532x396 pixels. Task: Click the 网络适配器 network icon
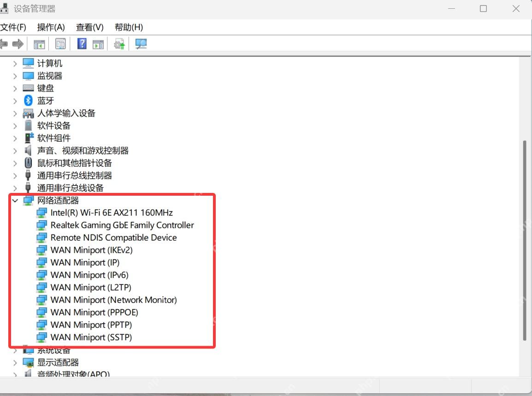(29, 200)
